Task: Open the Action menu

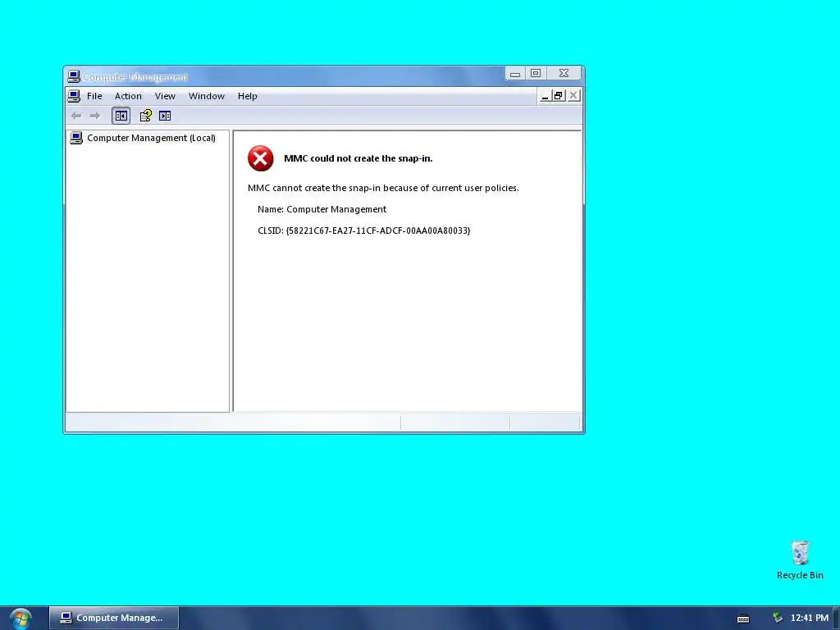Action: click(128, 96)
